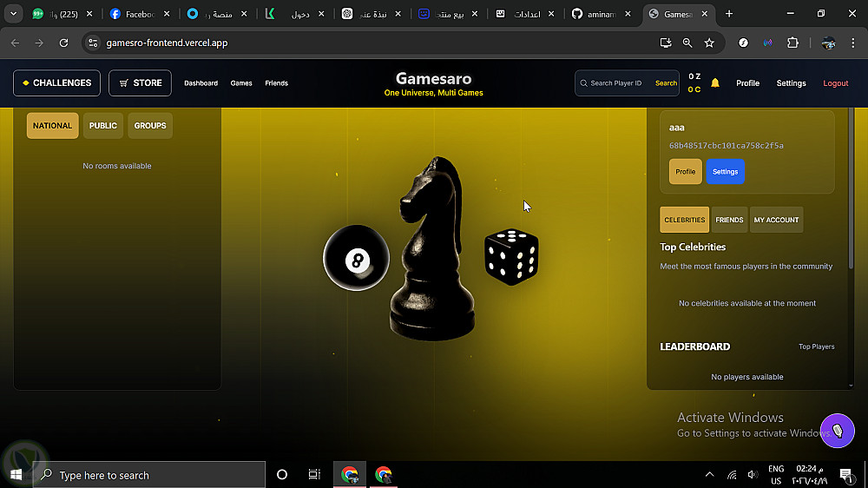
Task: Click the second Chrome taskbar icon
Action: click(383, 475)
